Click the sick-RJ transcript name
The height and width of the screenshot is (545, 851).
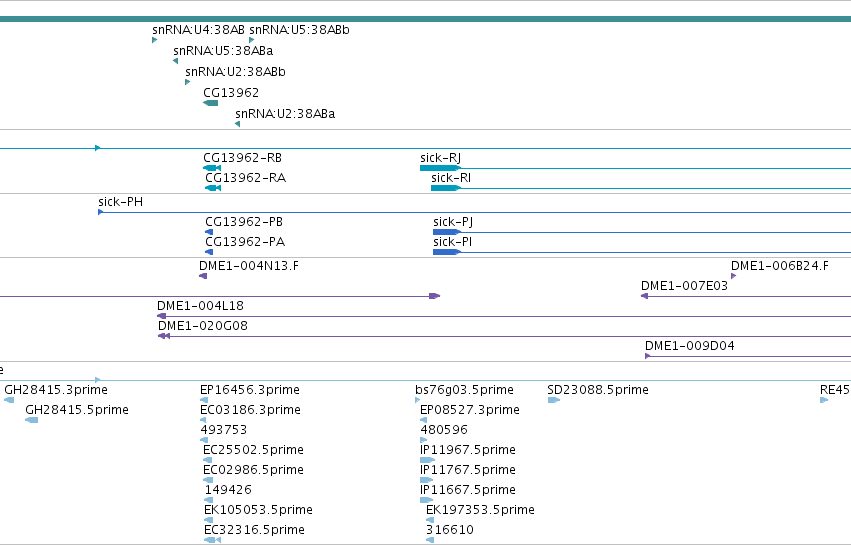click(440, 158)
